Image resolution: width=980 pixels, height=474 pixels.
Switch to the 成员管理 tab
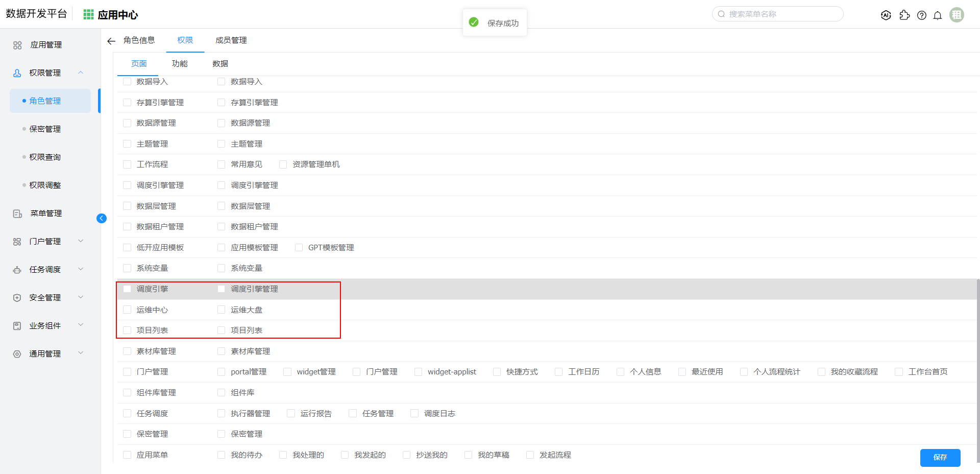pos(231,40)
